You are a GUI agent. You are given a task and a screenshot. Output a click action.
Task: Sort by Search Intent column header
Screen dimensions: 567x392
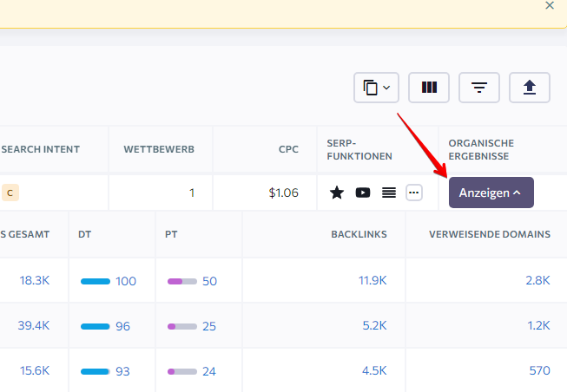(40, 149)
